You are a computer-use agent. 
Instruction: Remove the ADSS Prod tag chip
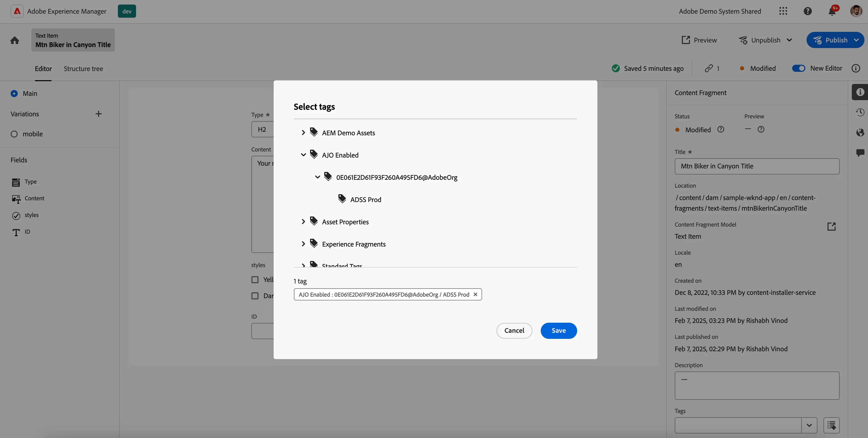(x=475, y=294)
